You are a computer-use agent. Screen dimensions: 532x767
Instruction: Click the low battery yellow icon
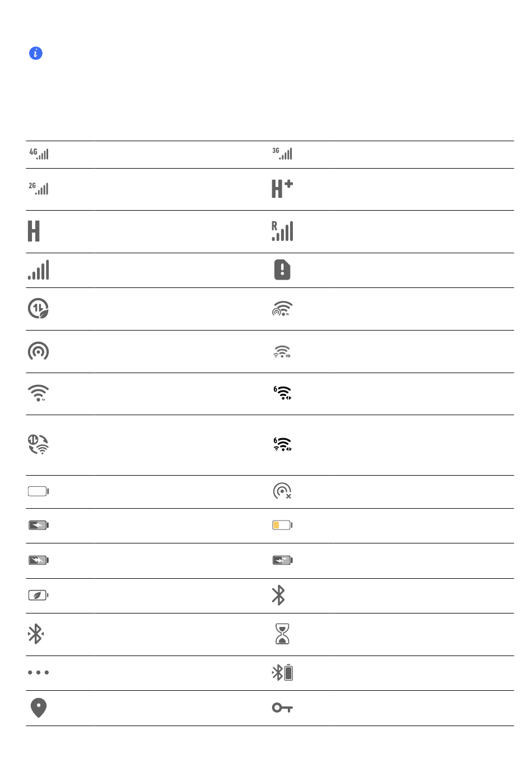282,525
